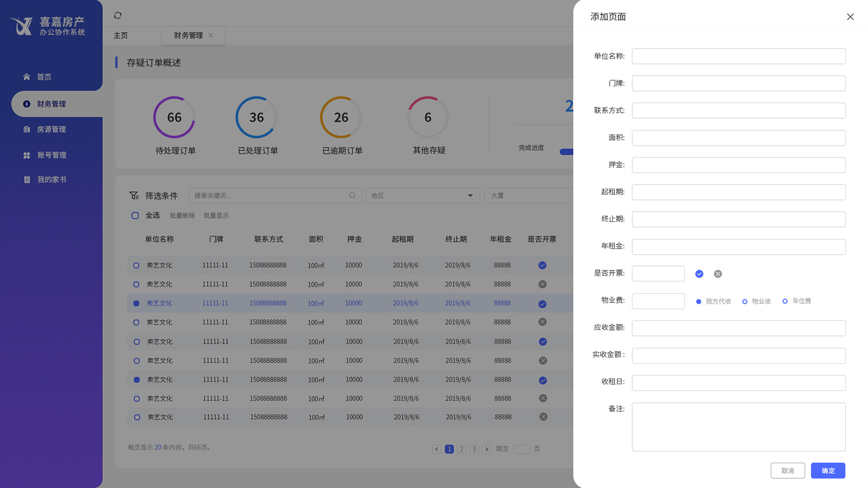Deselect the filled radio in third highlighted row
The image size is (868, 488).
[x=136, y=303]
